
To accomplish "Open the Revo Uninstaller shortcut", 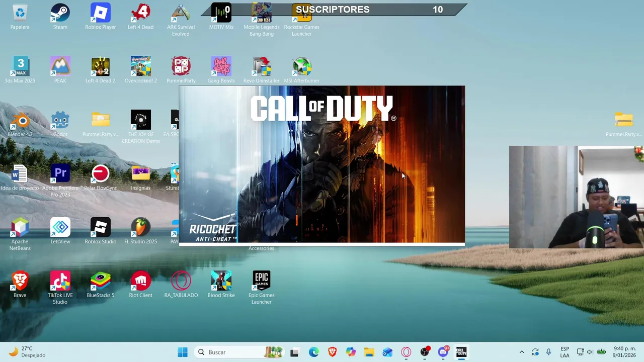I will [261, 70].
